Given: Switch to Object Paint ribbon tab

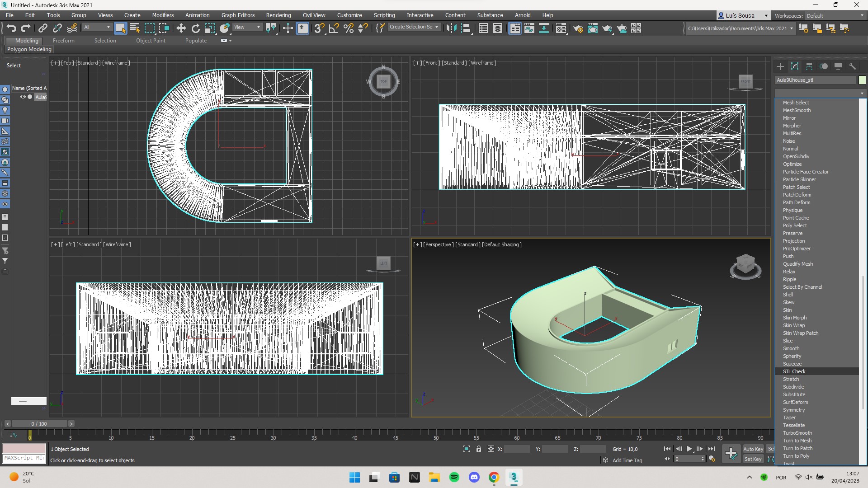Looking at the screenshot, I should [151, 41].
